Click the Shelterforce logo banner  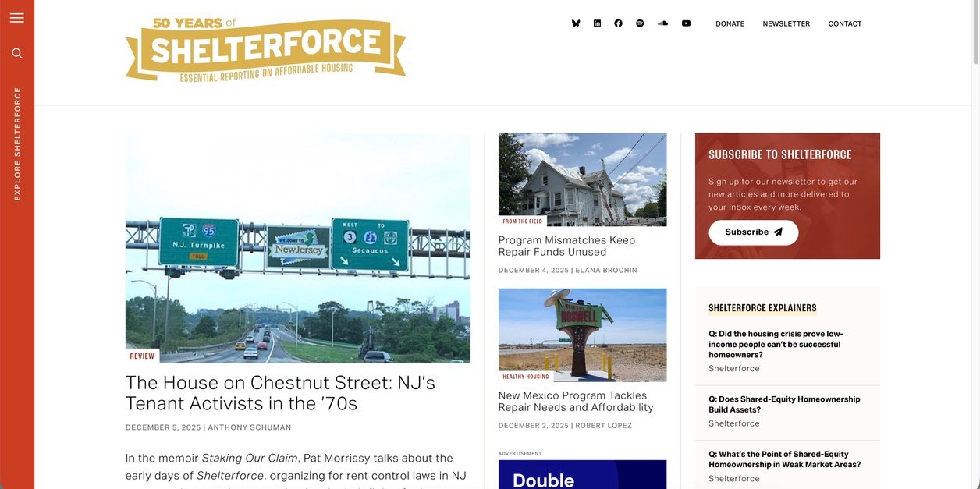coord(265,50)
